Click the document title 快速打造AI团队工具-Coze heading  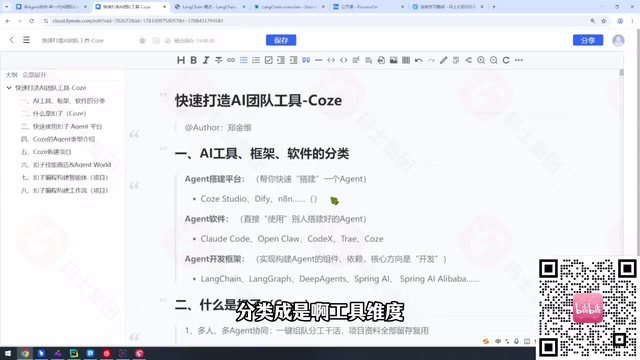(258, 100)
